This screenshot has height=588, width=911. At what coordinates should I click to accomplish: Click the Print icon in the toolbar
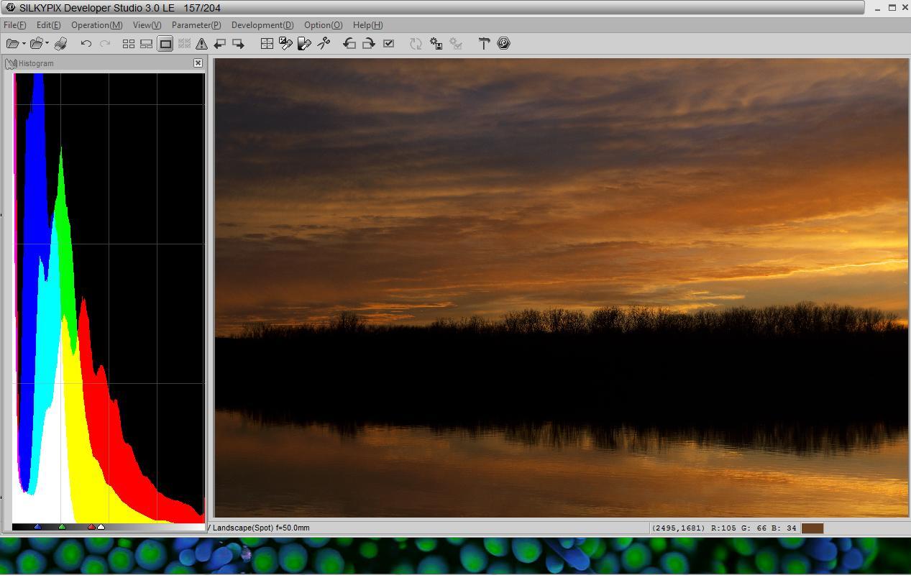[x=61, y=44]
